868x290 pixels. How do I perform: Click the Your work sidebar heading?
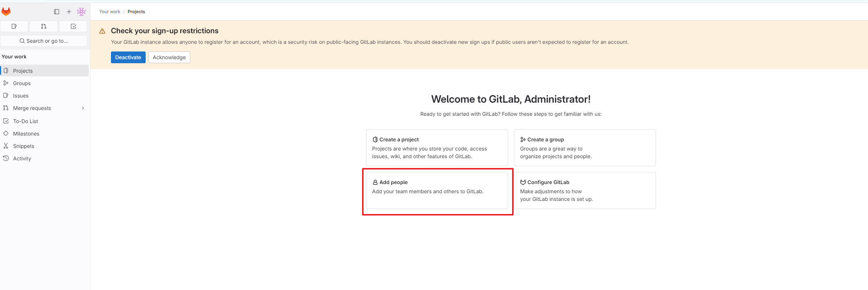click(14, 57)
